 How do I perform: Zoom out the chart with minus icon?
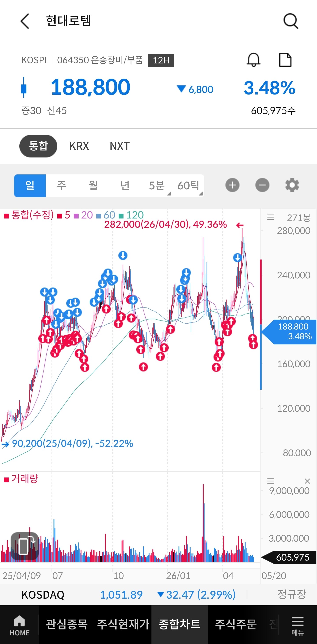click(262, 185)
